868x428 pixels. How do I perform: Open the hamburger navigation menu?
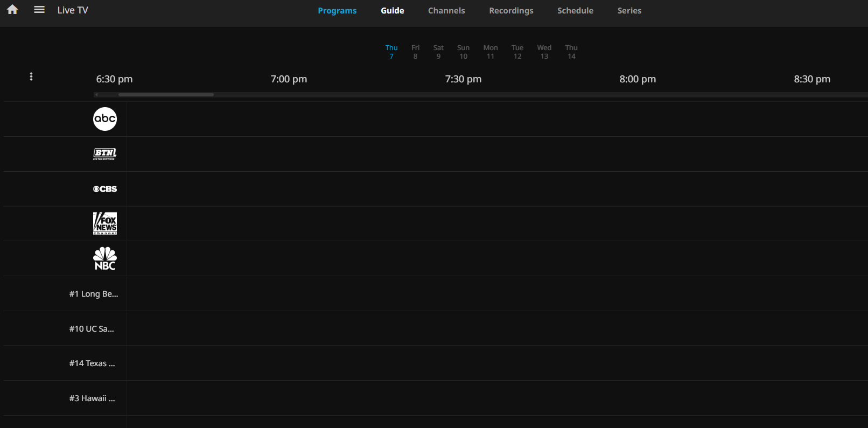pyautogui.click(x=39, y=10)
